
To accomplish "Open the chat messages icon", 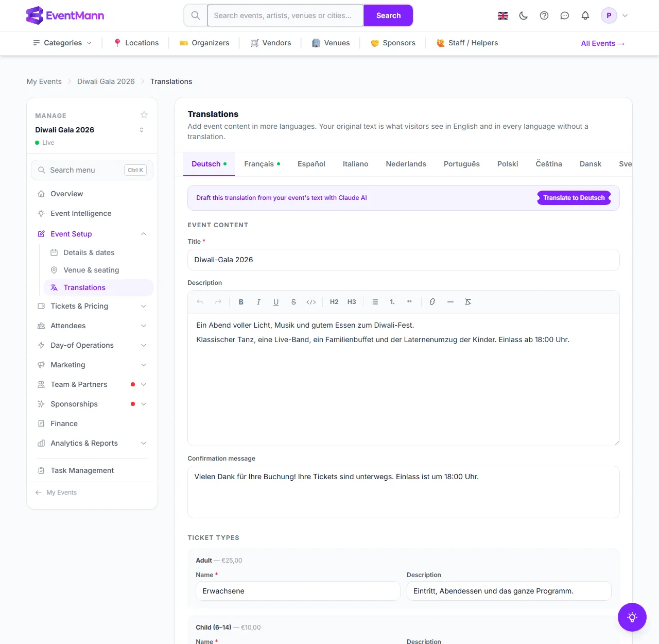I will click(565, 15).
